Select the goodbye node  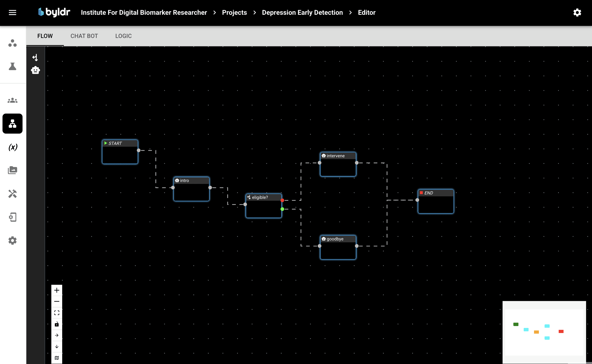[338, 247]
